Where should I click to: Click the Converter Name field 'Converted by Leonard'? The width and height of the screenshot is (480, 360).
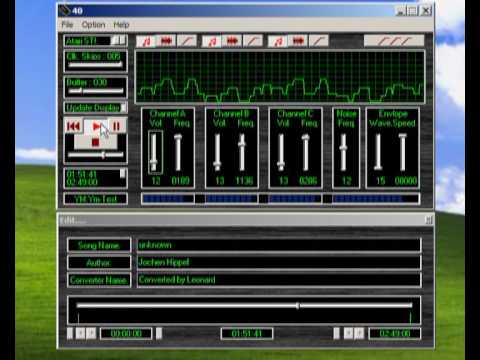pyautogui.click(x=279, y=280)
